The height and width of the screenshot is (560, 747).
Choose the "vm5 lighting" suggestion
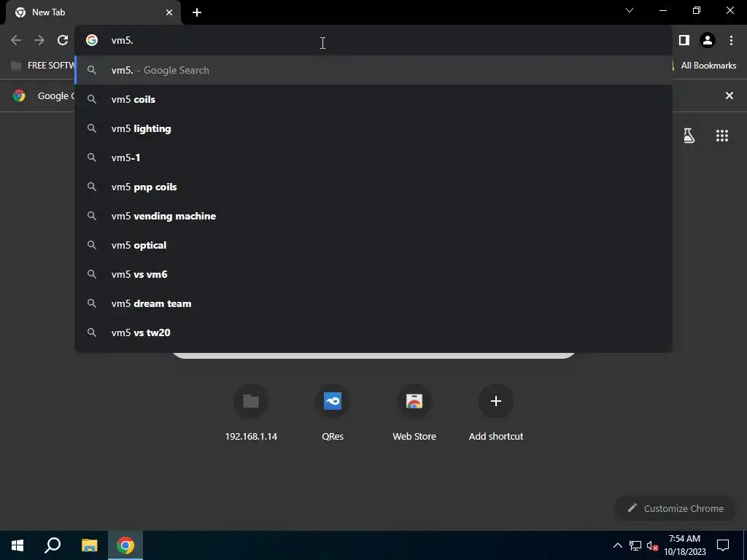coord(373,128)
